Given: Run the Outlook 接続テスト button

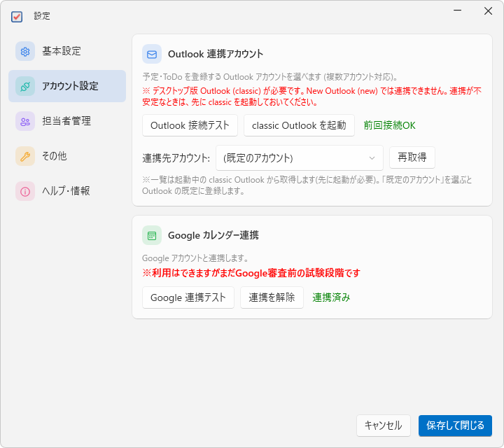Looking at the screenshot, I should coord(190,125).
